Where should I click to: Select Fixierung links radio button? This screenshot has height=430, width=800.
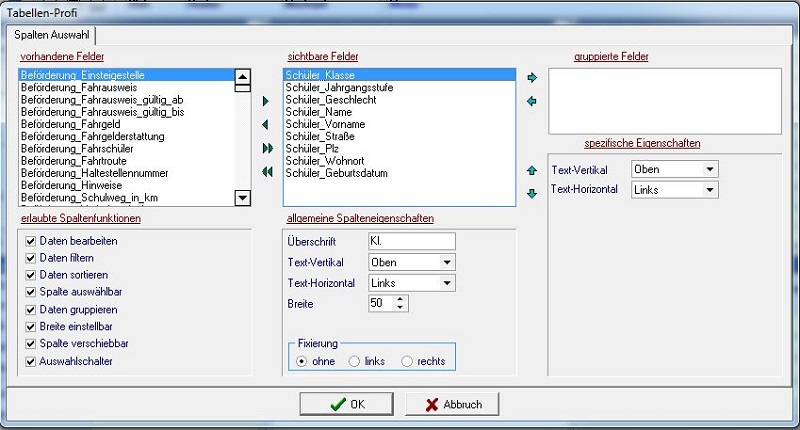(x=354, y=362)
